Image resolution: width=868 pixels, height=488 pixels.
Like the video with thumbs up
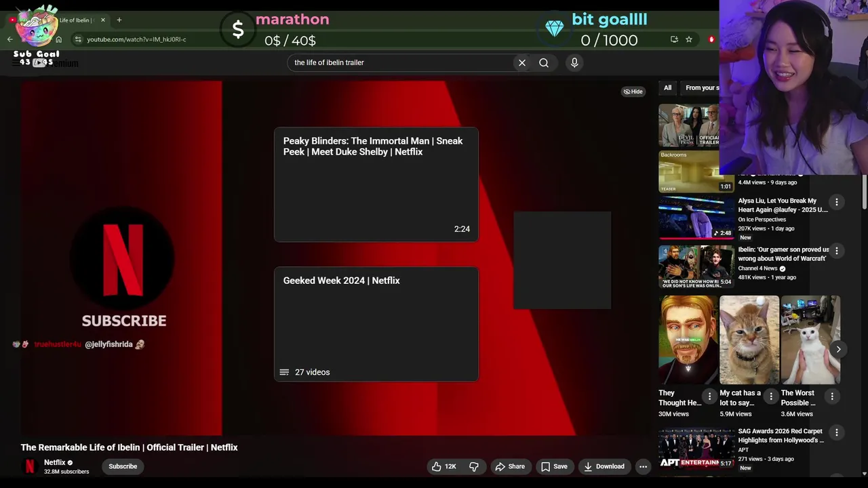coord(443,466)
